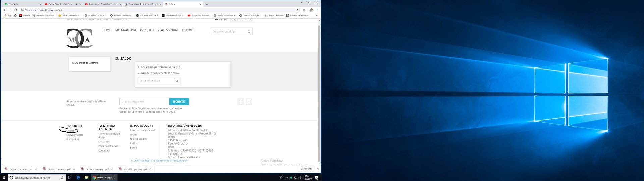Screen dimensions: 644x181
Task: Switch to Prestashop 1.7 Modifica Footer tab
Action: coord(102,4)
